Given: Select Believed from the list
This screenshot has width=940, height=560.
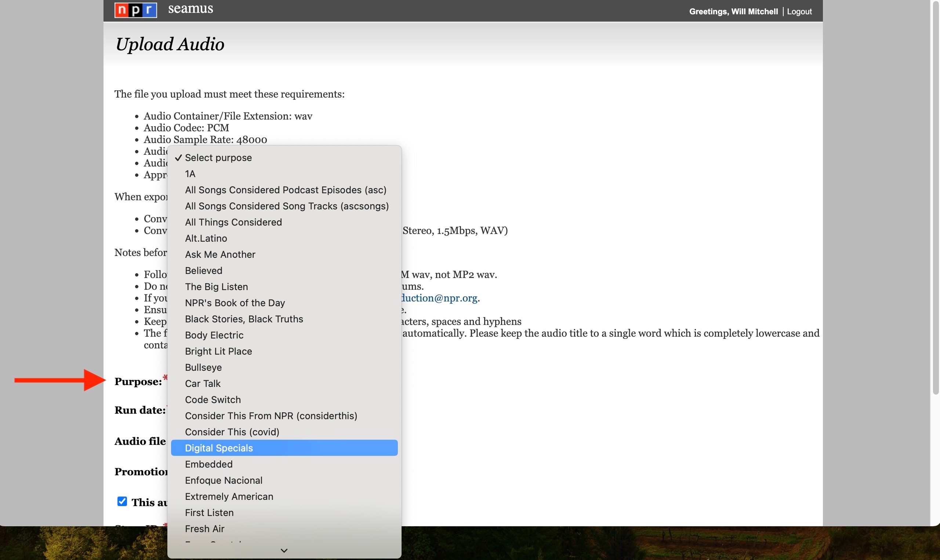Looking at the screenshot, I should click(284, 271).
